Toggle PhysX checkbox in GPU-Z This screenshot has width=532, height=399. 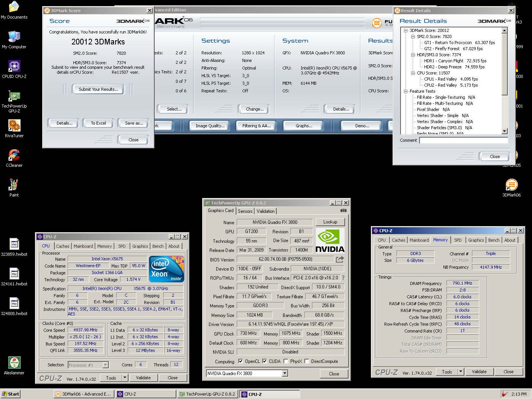click(x=286, y=361)
